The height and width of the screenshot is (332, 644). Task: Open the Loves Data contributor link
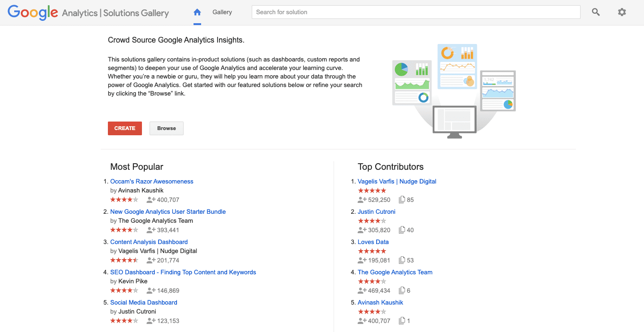373,242
